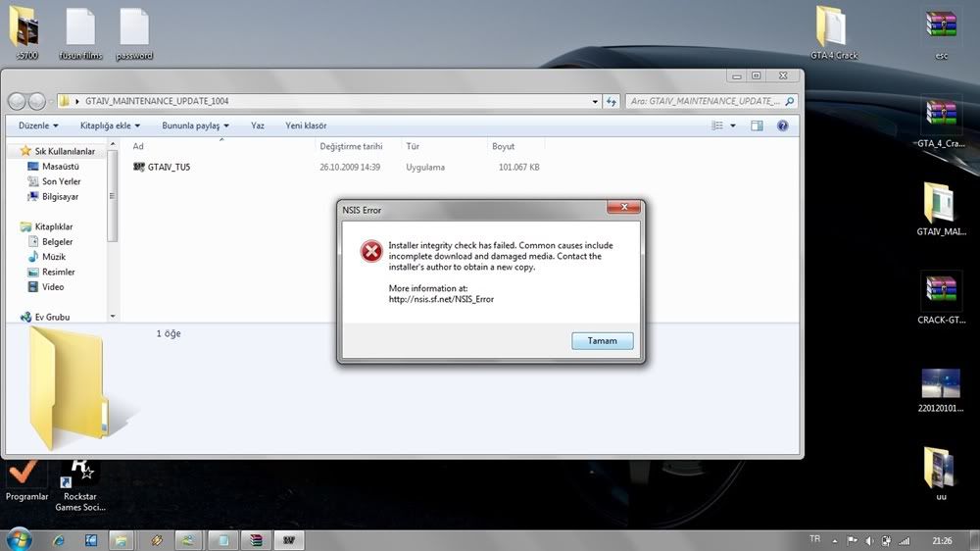Click WinRAR taskbar button
Viewport: 980px width, 551px height.
256,540
